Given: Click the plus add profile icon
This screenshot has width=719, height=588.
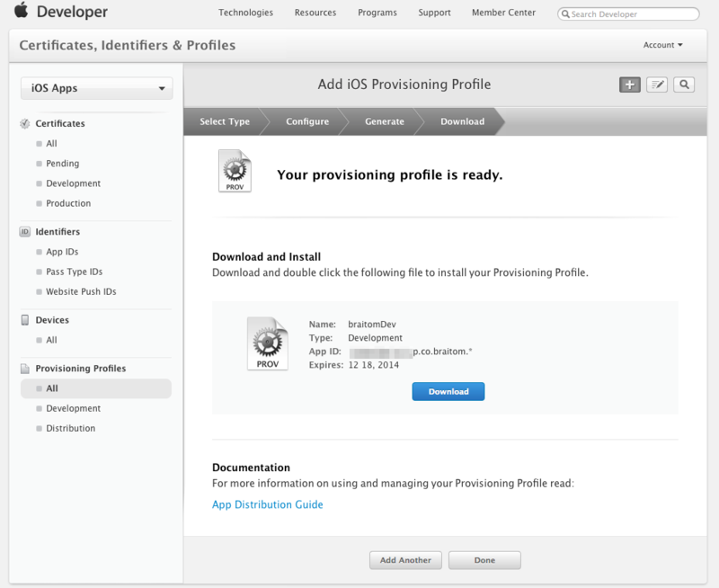Looking at the screenshot, I should tap(630, 85).
